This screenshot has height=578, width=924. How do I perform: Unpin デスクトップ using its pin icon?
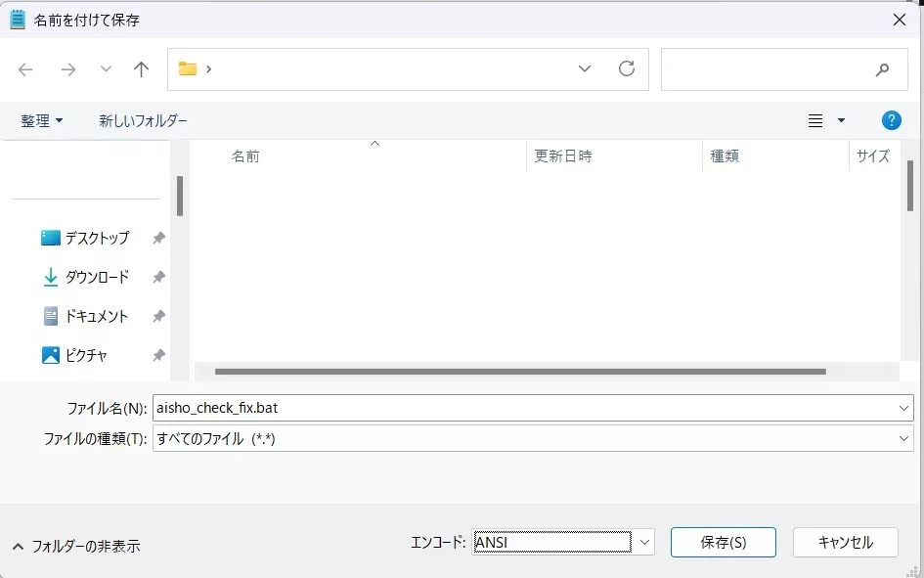pyautogui.click(x=158, y=238)
